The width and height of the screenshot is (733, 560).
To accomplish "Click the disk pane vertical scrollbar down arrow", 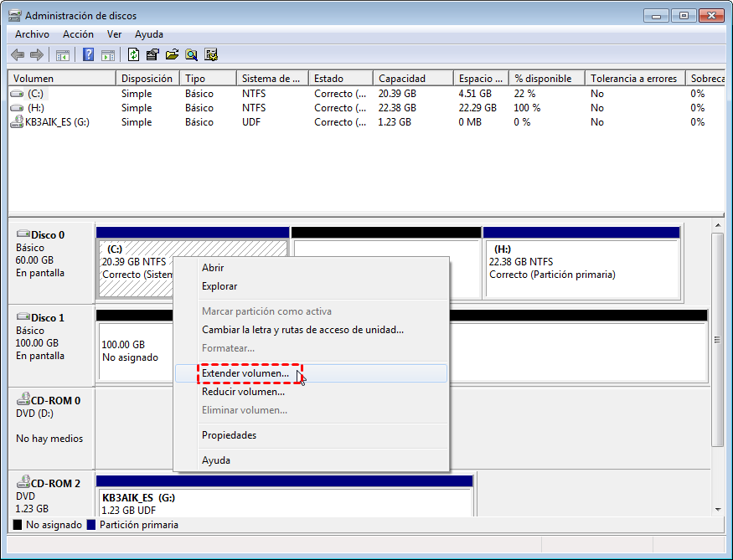I will coord(717,509).
